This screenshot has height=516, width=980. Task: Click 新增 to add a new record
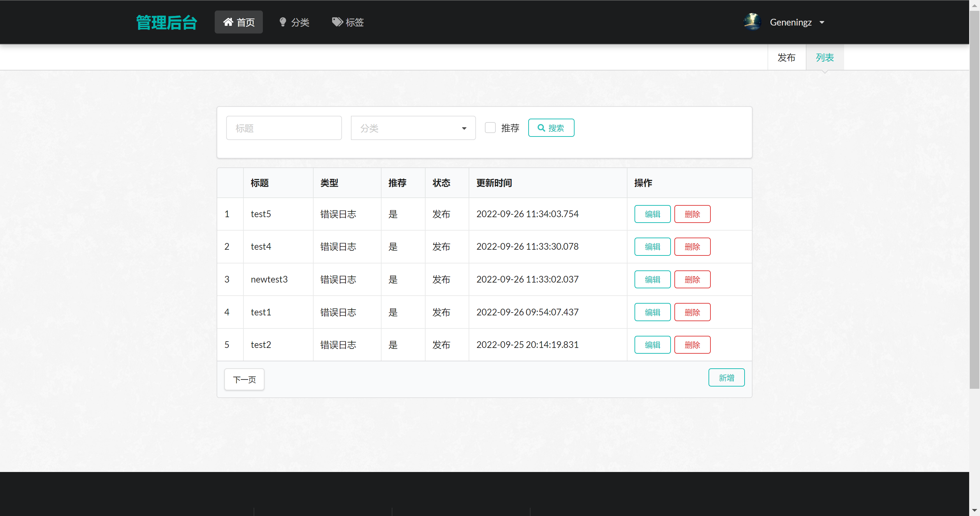tap(726, 377)
